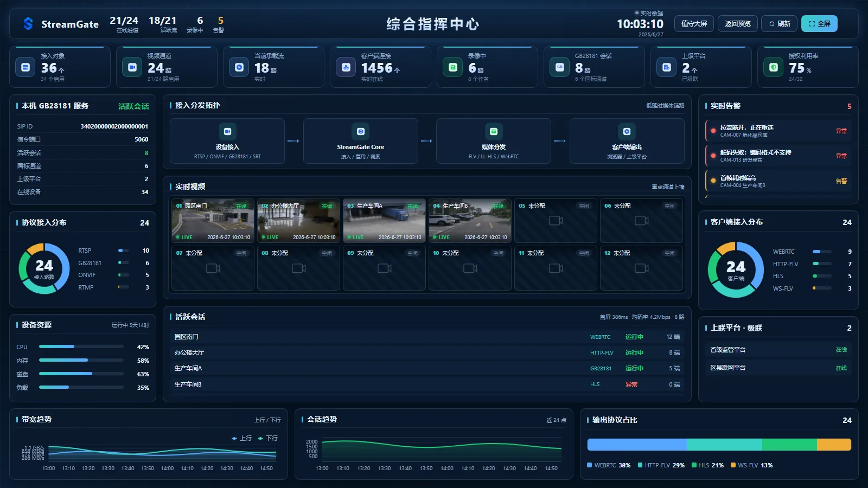Click camera placeholder icon in slot 06
This screenshot has width=868, height=488.
click(642, 221)
